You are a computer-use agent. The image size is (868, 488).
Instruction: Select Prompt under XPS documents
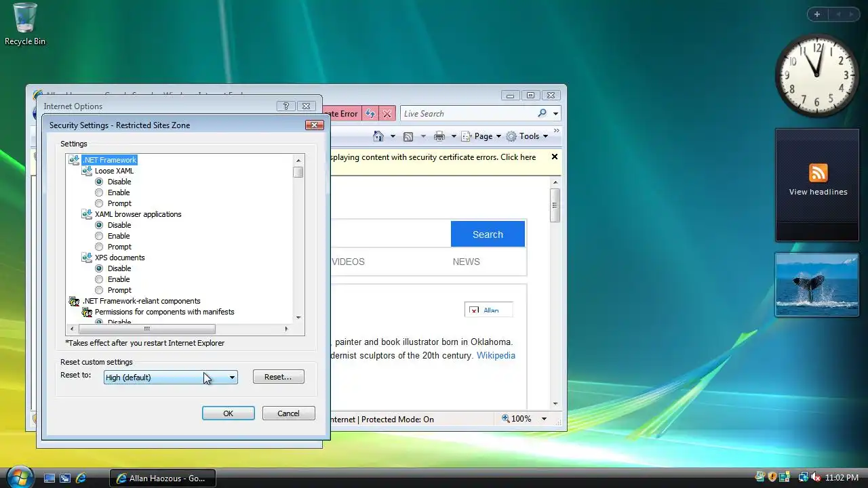click(x=99, y=290)
